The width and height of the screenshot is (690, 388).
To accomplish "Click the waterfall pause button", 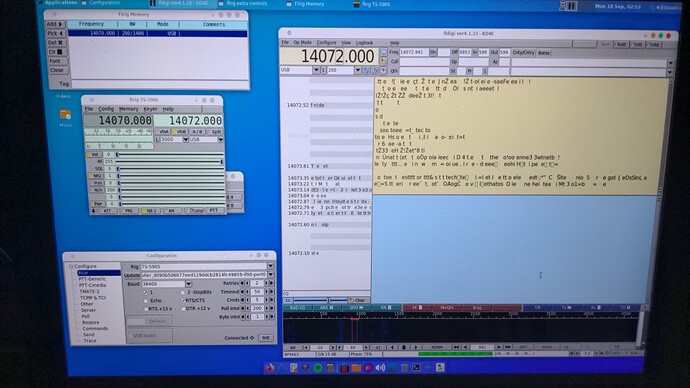I will pyautogui.click(x=404, y=347).
